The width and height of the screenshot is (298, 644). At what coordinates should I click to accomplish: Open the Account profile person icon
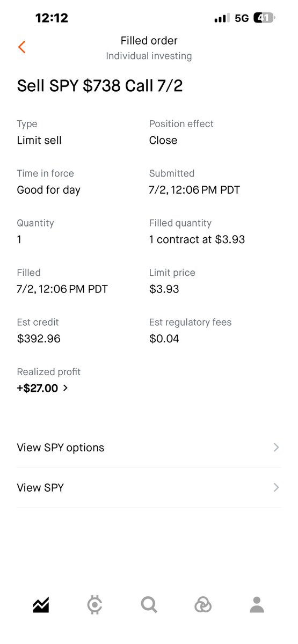257,605
